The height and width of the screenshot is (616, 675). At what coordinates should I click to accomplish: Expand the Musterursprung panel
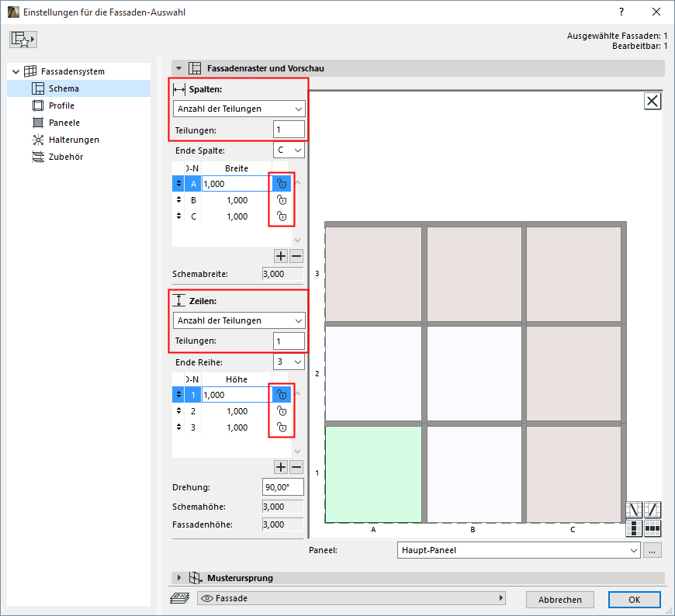click(179, 578)
